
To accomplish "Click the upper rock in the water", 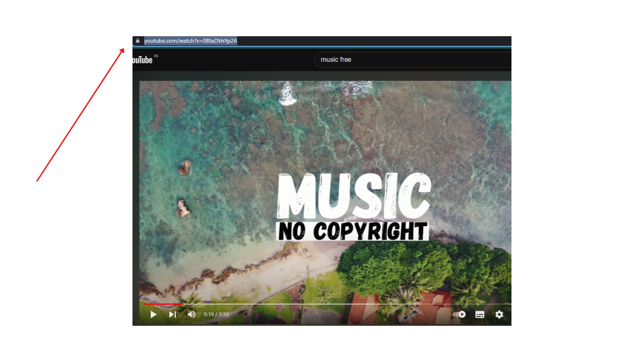I will pyautogui.click(x=184, y=167).
